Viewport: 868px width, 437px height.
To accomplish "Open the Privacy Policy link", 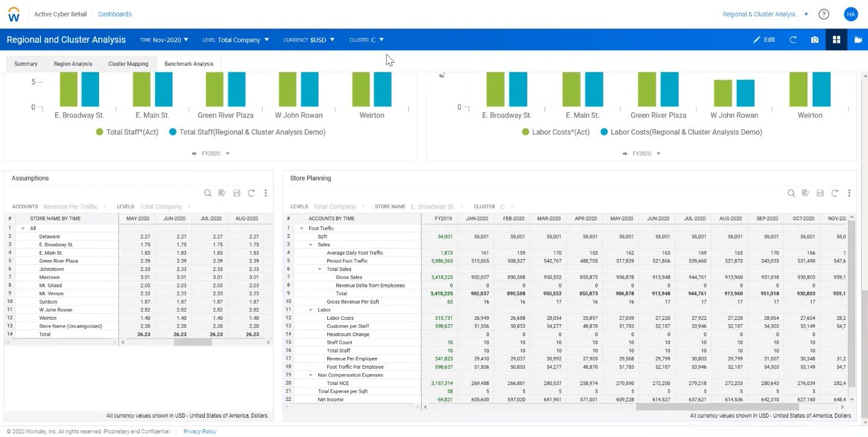I will pyautogui.click(x=199, y=431).
